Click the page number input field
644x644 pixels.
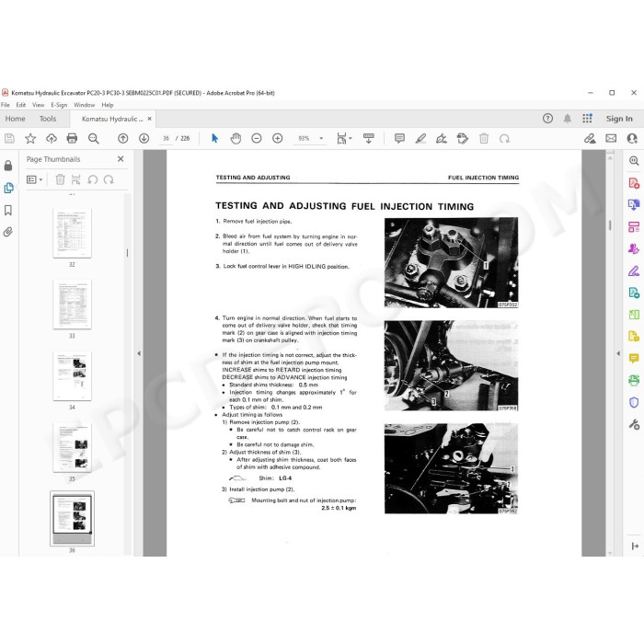(x=166, y=138)
